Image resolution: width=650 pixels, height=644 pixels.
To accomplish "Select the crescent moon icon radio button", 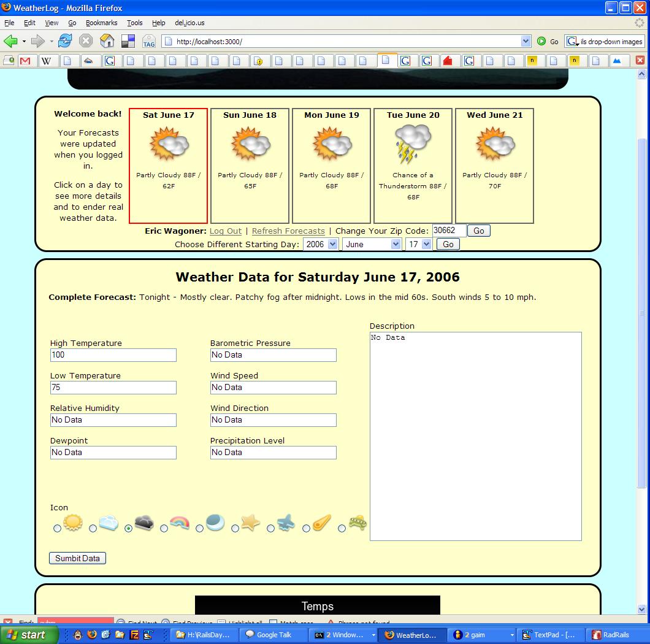I will click(200, 528).
